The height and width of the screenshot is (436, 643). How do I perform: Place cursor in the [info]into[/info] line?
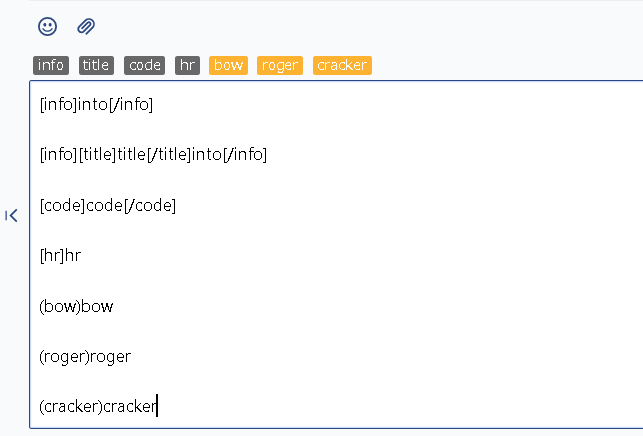[96, 105]
